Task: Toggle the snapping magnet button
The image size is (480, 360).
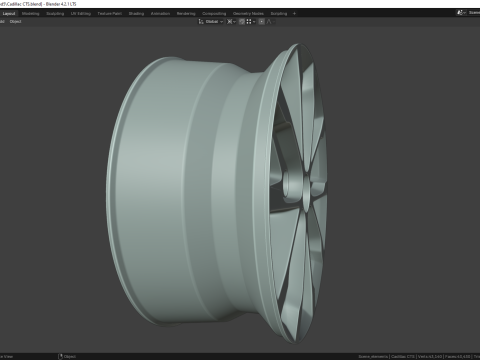Action: [242, 22]
